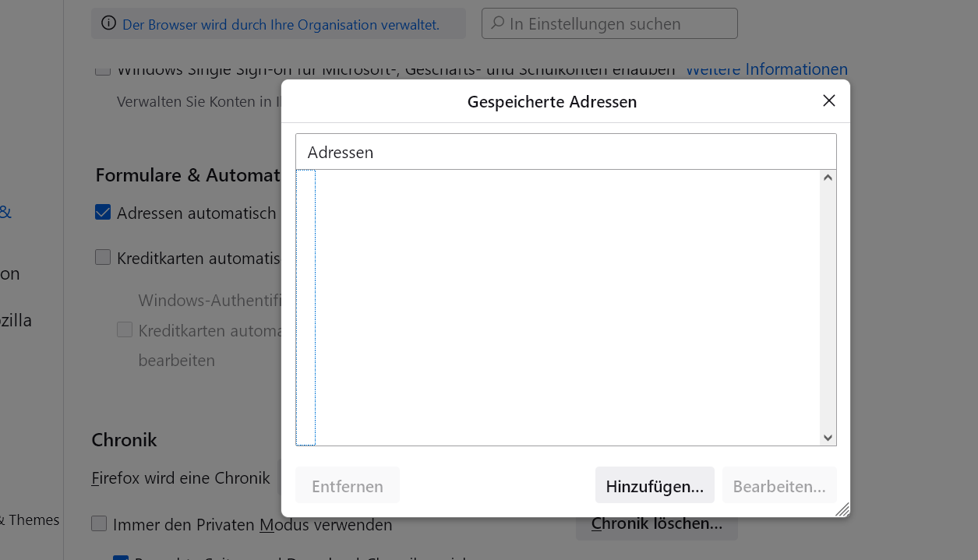Open the Themes entry in the sidebar
This screenshot has height=560, width=978.
coord(33,520)
